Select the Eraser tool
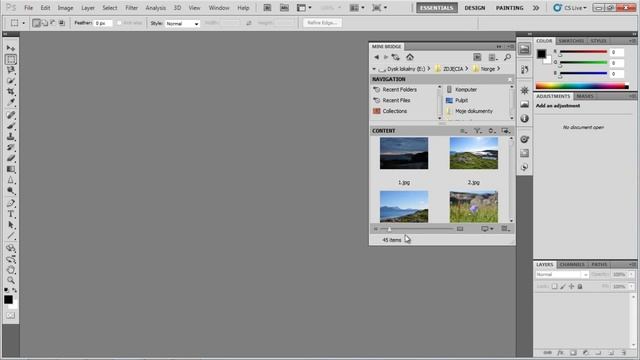This screenshot has height=360, width=640. pos(11,158)
